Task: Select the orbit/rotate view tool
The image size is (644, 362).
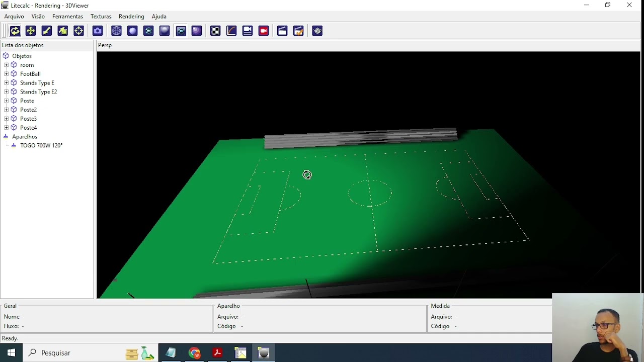Action: pos(15,31)
